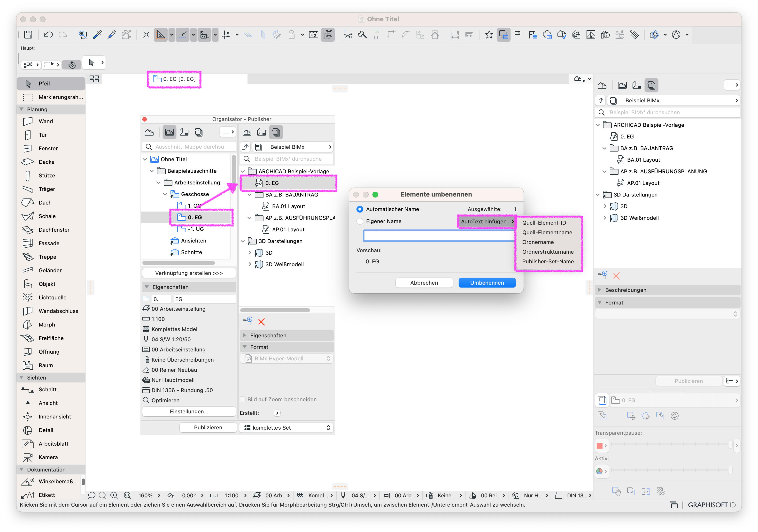This screenshot has height=532, width=758.
Task: Select the Fenster tool
Action: [51, 148]
